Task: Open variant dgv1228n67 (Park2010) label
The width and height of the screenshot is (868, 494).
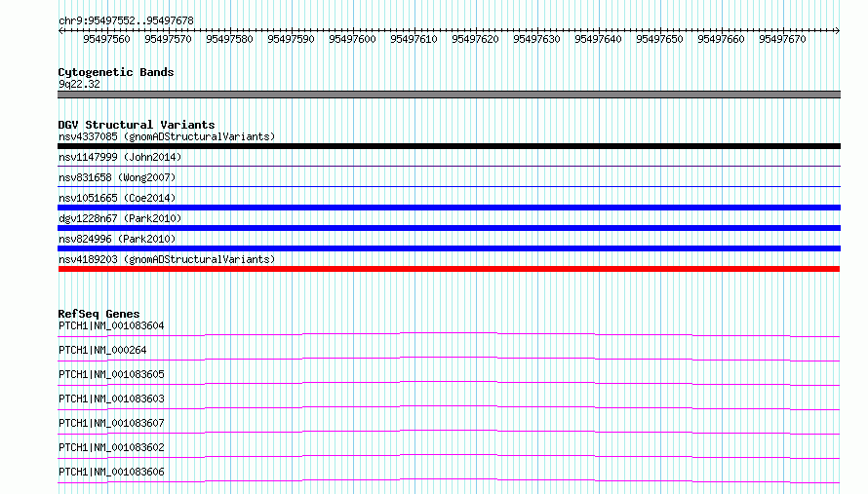Action: (120, 218)
